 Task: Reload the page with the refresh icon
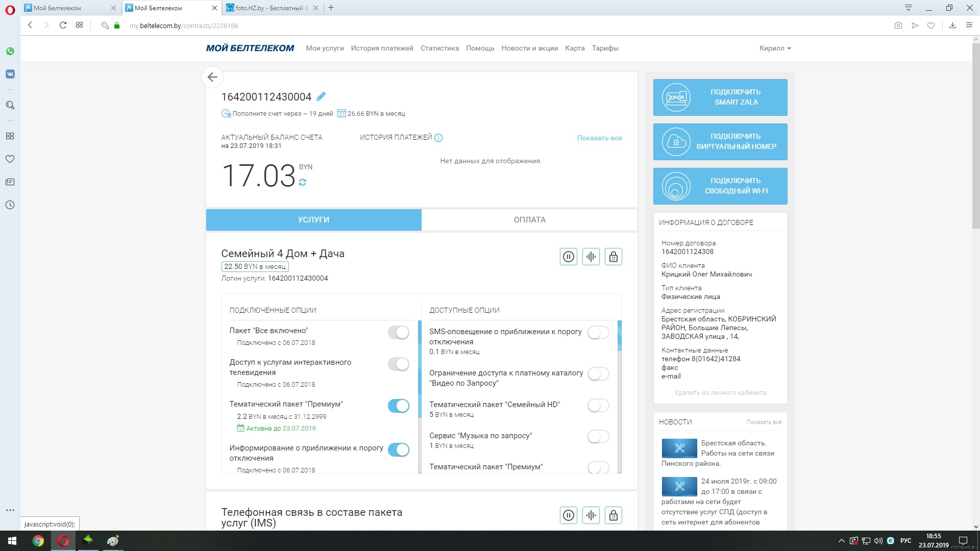coord(63,25)
